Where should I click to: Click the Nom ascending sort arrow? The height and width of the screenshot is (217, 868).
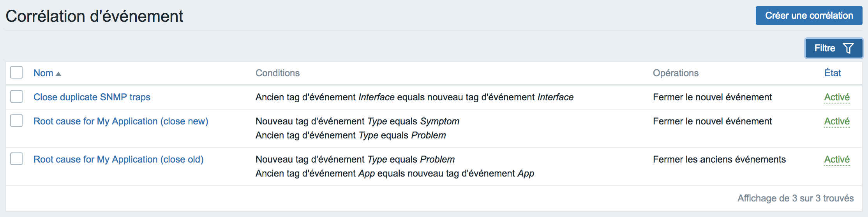tap(58, 74)
